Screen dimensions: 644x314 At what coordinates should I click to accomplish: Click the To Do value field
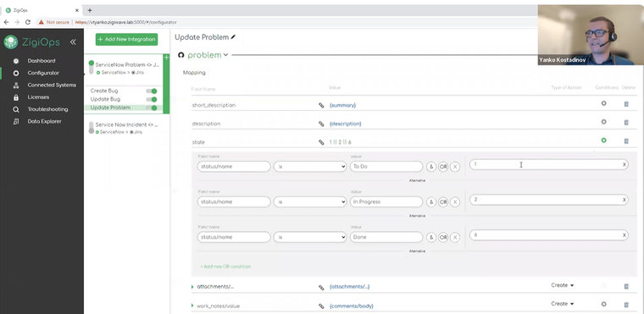tap(386, 167)
